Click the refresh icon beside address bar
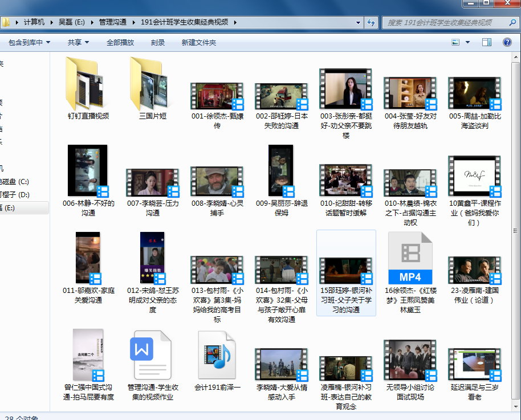 [x=371, y=22]
